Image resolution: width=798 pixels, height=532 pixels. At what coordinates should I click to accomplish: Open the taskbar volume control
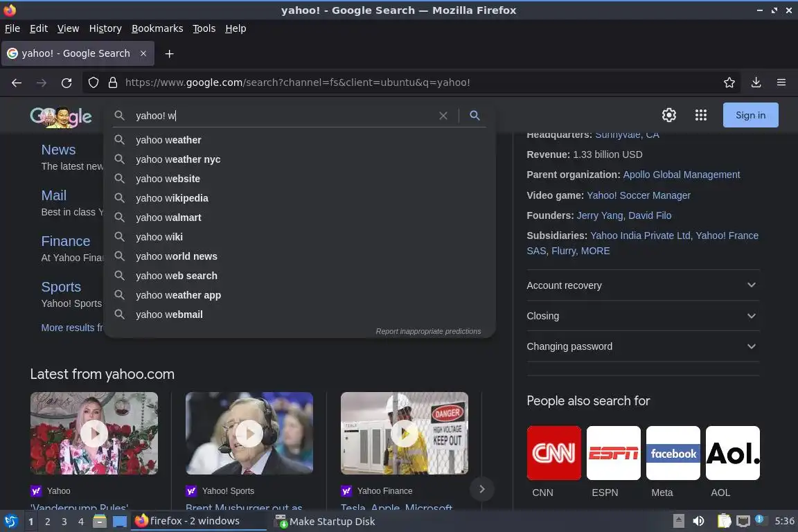pyautogui.click(x=698, y=521)
